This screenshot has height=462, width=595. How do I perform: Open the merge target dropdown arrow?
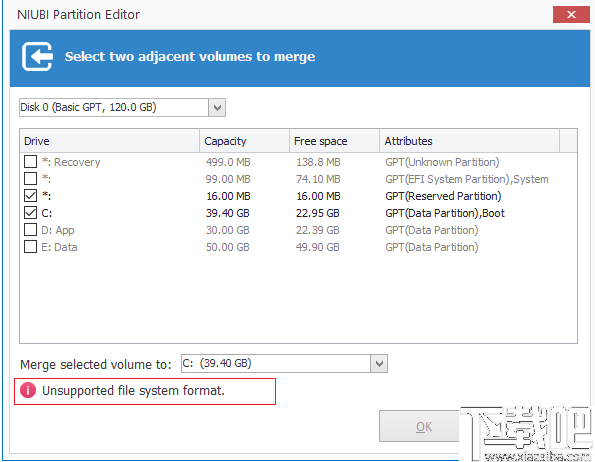pos(379,364)
